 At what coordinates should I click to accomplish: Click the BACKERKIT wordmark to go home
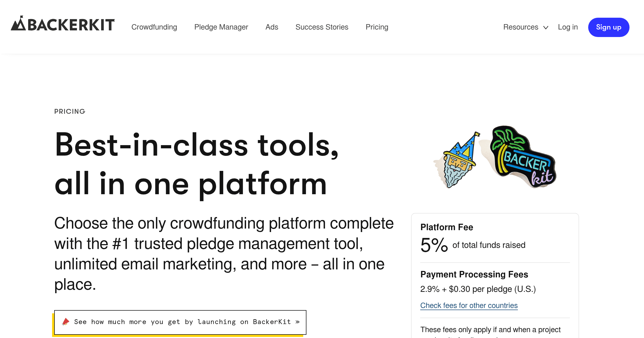pos(71,25)
